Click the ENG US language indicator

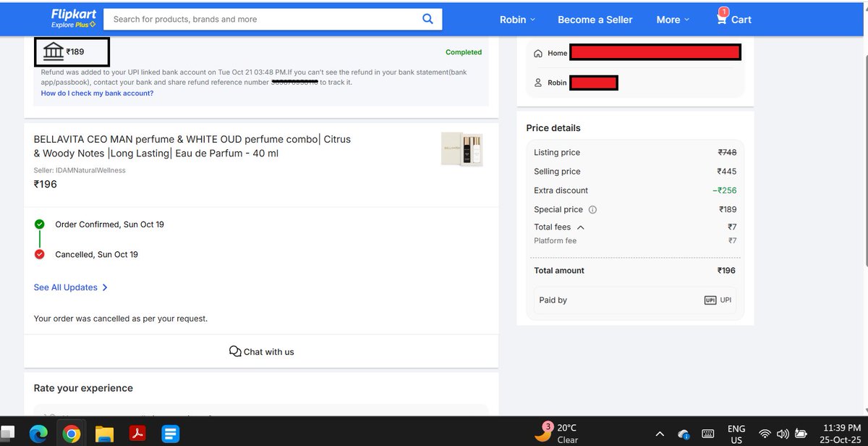click(736, 434)
